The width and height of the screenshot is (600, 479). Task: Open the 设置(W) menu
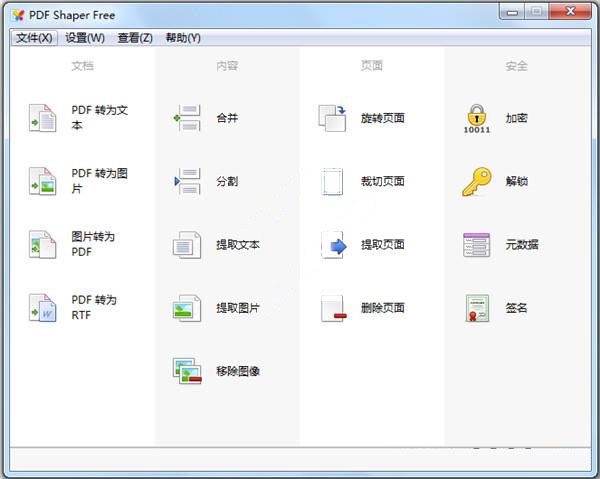[85, 38]
